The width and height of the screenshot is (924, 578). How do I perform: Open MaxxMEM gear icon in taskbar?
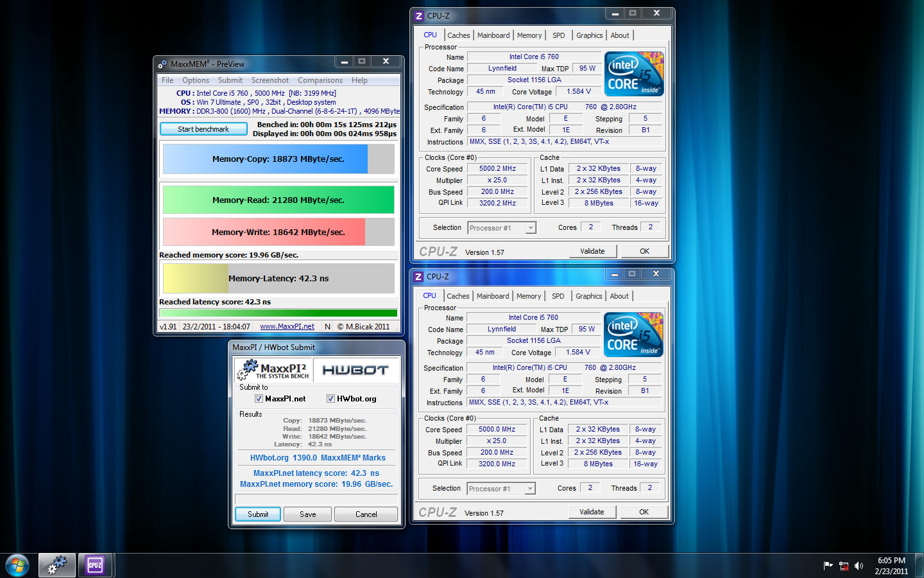[x=57, y=565]
